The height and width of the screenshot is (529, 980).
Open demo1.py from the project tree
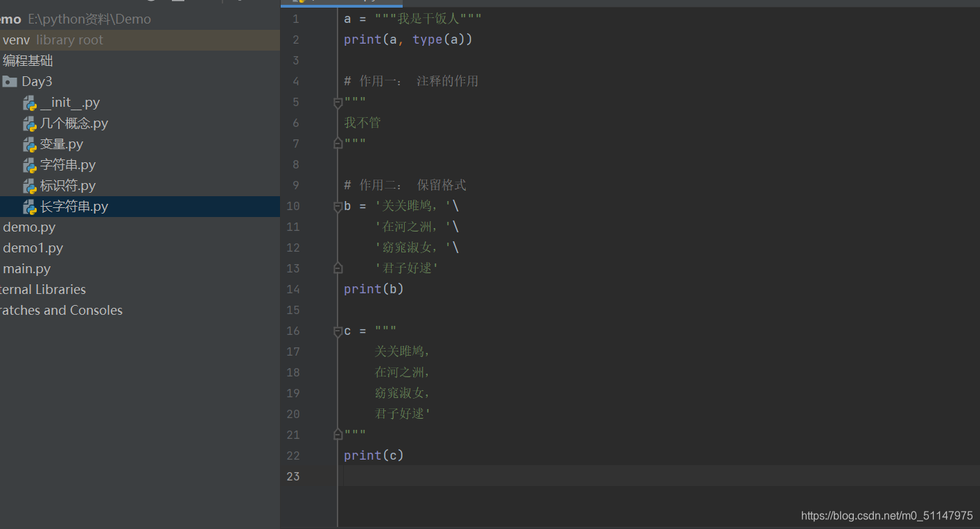pos(33,248)
